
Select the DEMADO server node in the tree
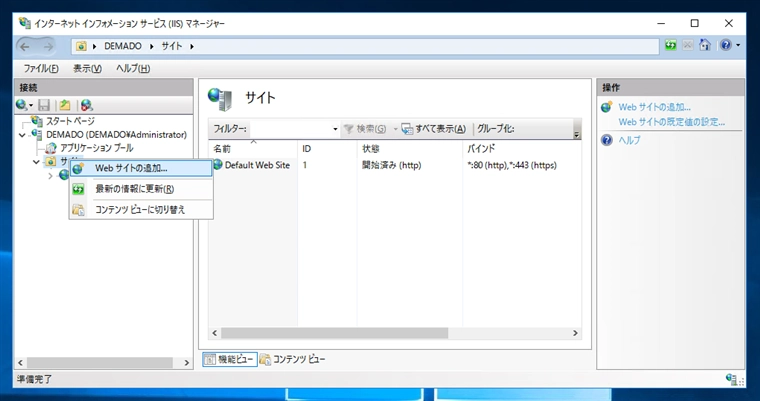tap(116, 134)
